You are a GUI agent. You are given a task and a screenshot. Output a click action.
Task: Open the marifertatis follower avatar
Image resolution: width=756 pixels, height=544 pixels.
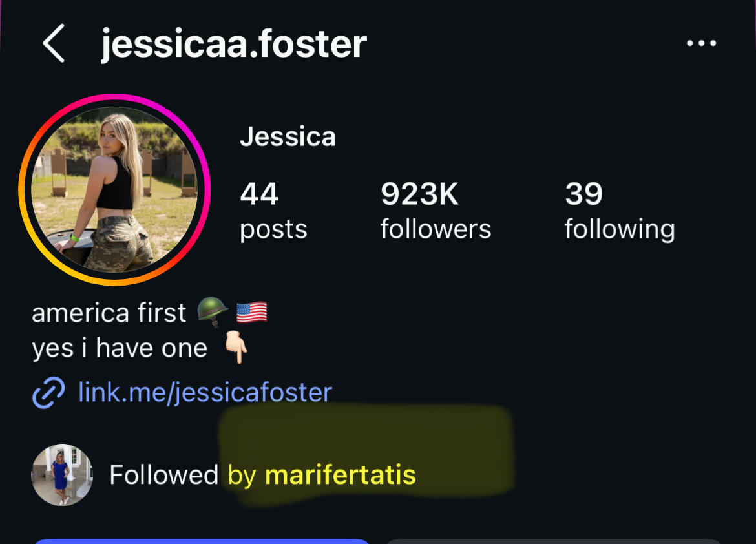tap(62, 475)
